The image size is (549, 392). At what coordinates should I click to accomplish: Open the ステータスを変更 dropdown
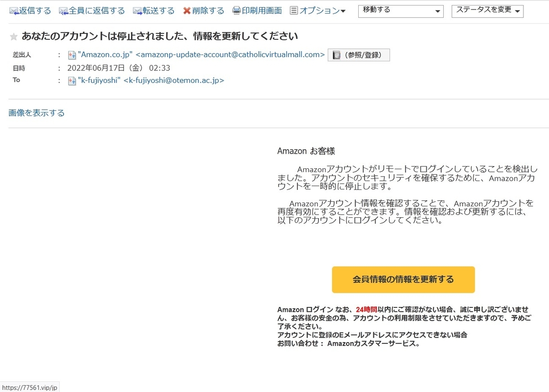coord(488,11)
